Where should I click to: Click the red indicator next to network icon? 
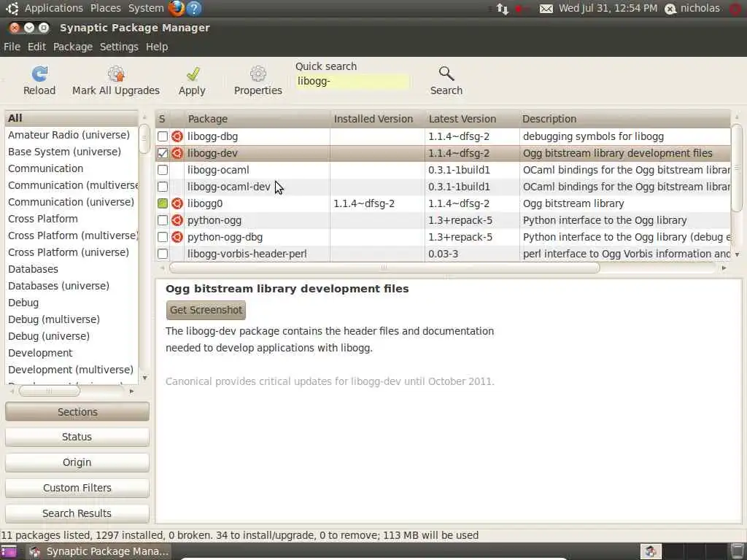(x=521, y=9)
